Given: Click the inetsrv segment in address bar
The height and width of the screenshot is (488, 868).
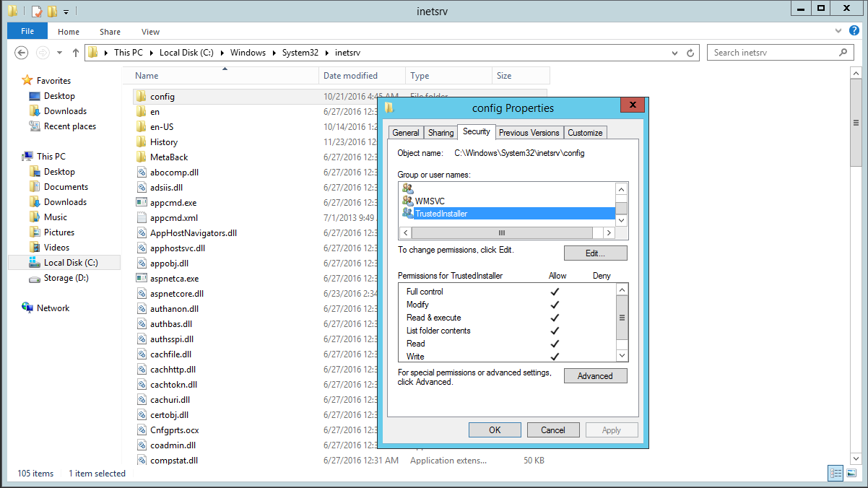Looking at the screenshot, I should [x=347, y=53].
